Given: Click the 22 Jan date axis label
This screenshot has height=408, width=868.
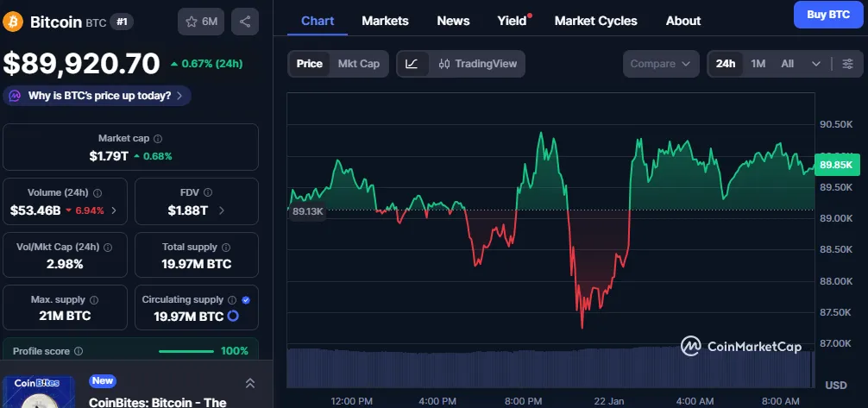Looking at the screenshot, I should pos(609,401).
